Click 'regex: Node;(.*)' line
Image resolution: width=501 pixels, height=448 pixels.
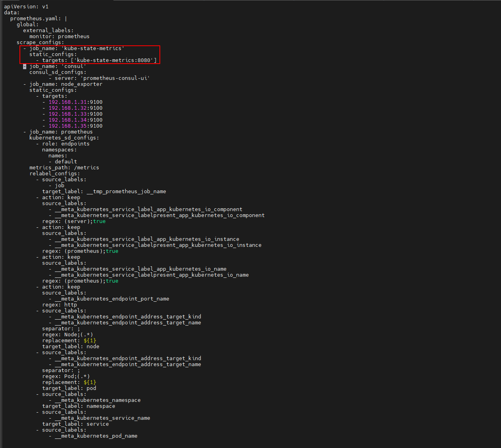(x=68, y=335)
